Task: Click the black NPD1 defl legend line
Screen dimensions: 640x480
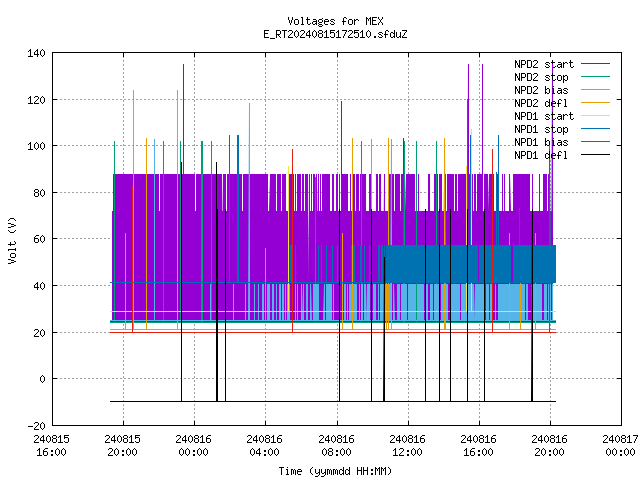Action: pyautogui.click(x=595, y=155)
